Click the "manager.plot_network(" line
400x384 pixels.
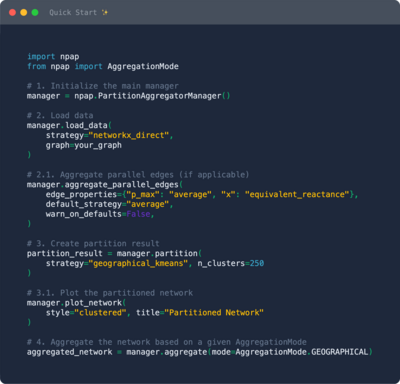[x=76, y=303]
